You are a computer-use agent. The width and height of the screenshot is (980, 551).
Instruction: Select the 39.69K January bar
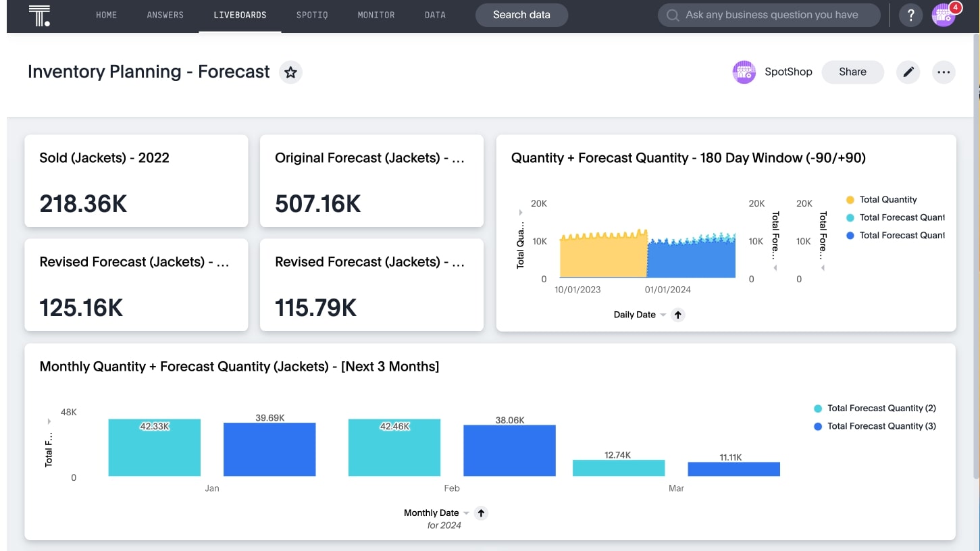pos(269,450)
